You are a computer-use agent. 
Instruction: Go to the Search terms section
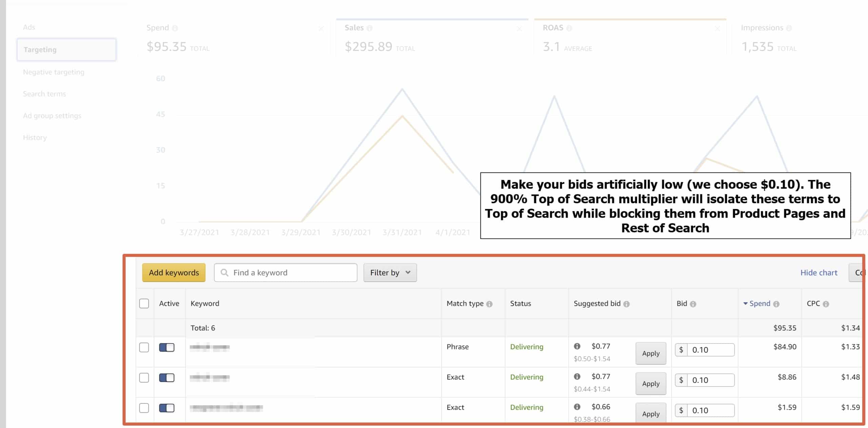[x=44, y=94]
